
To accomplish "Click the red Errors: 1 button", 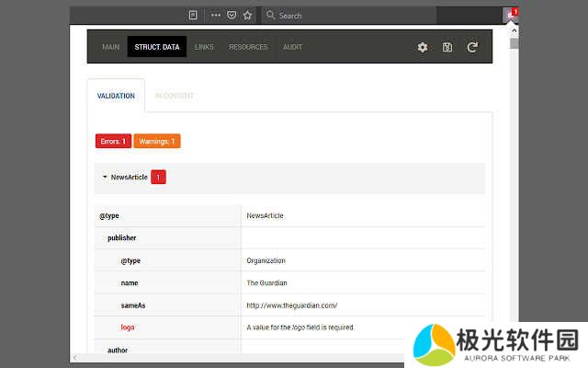I will pyautogui.click(x=113, y=142).
